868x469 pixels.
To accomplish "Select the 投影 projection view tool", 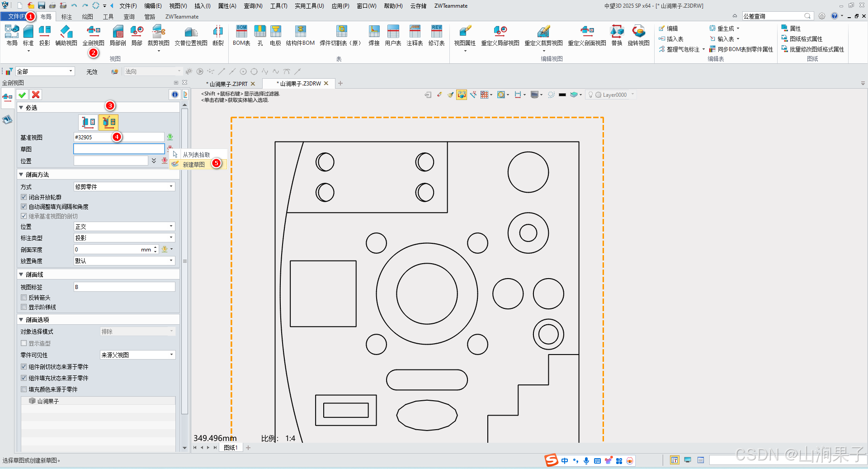I will point(44,35).
